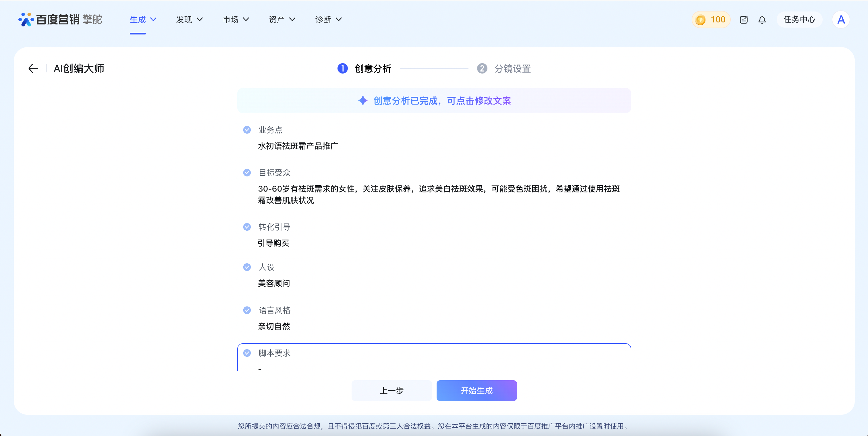Open the 市场 menu
Screen dimensions: 868x436
[236, 20]
